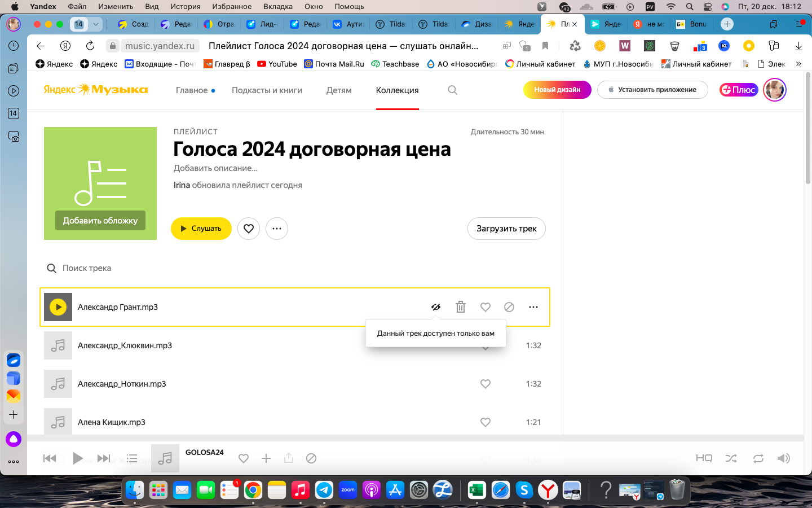Add current track to playlist with plus icon
The image size is (812, 508).
point(266,458)
